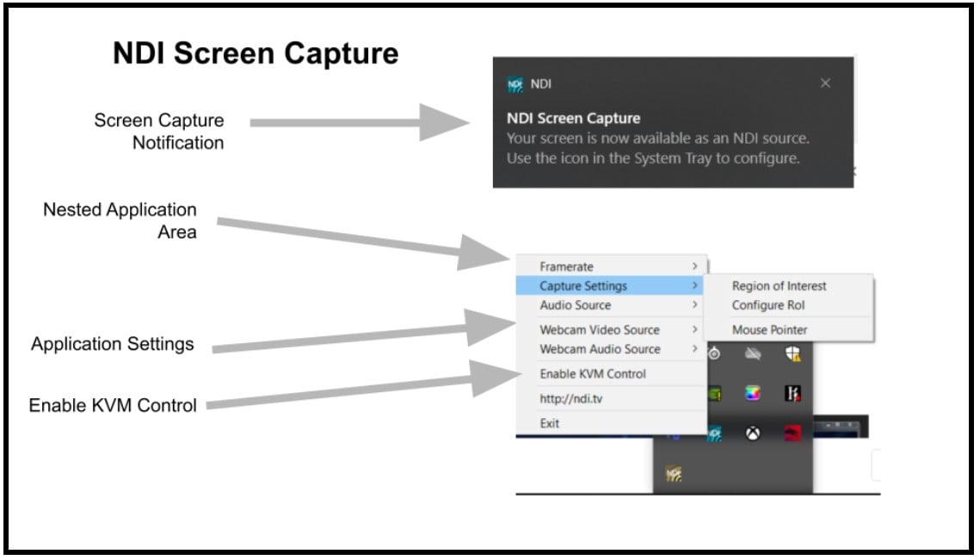The image size is (980, 560).
Task: Click the NDI logo inside the notification banner
Action: pyautogui.click(x=514, y=83)
